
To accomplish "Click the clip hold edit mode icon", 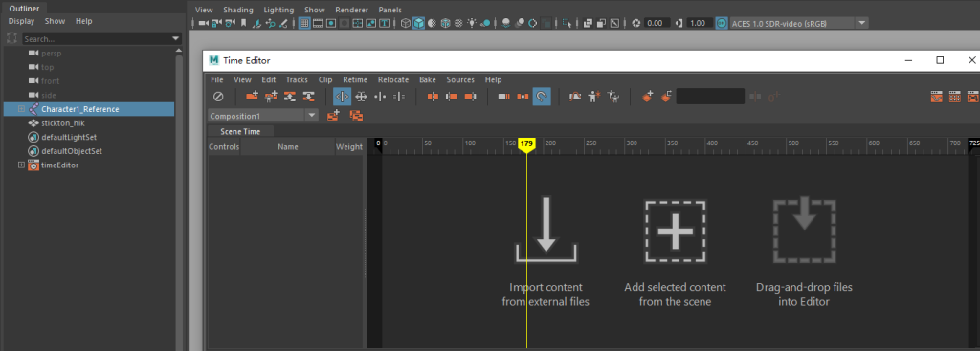I will [x=400, y=97].
